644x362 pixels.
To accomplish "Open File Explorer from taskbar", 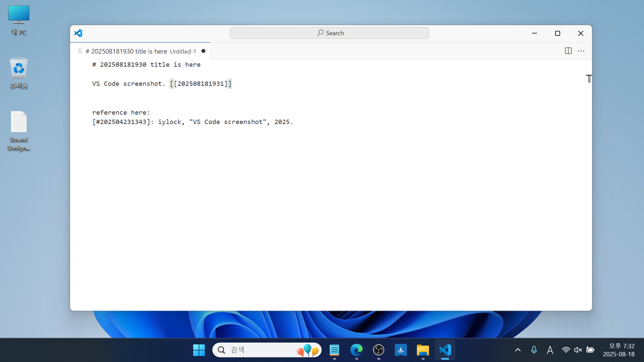I will coord(423,350).
